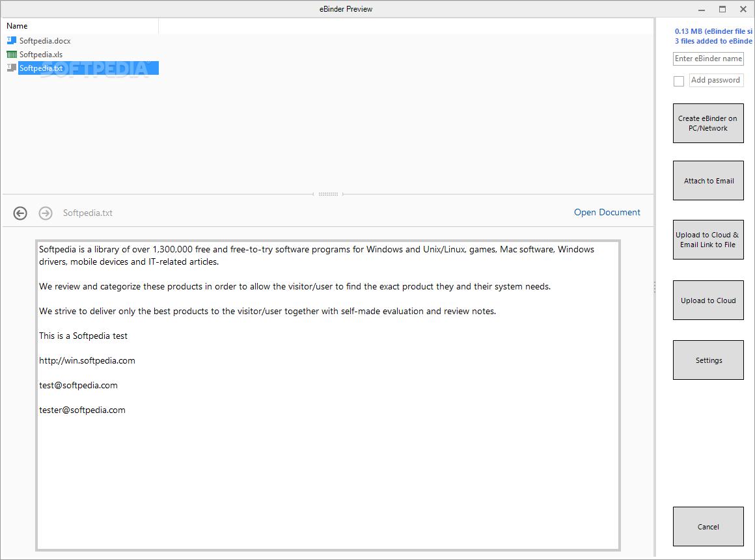Select the Softpedia.txt file name
The image size is (755, 560).
41,68
